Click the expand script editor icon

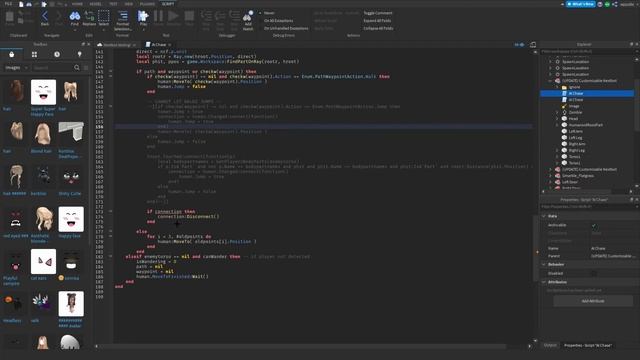point(533,44)
